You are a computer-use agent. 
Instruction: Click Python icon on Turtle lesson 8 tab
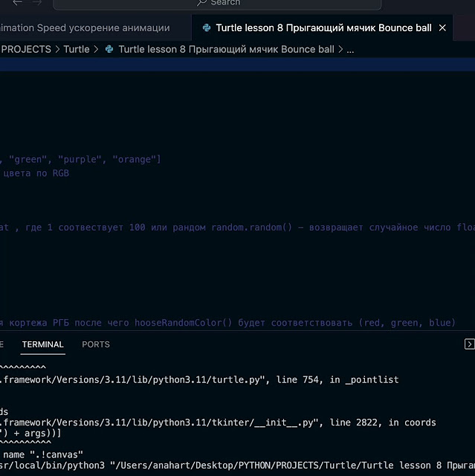(x=205, y=28)
